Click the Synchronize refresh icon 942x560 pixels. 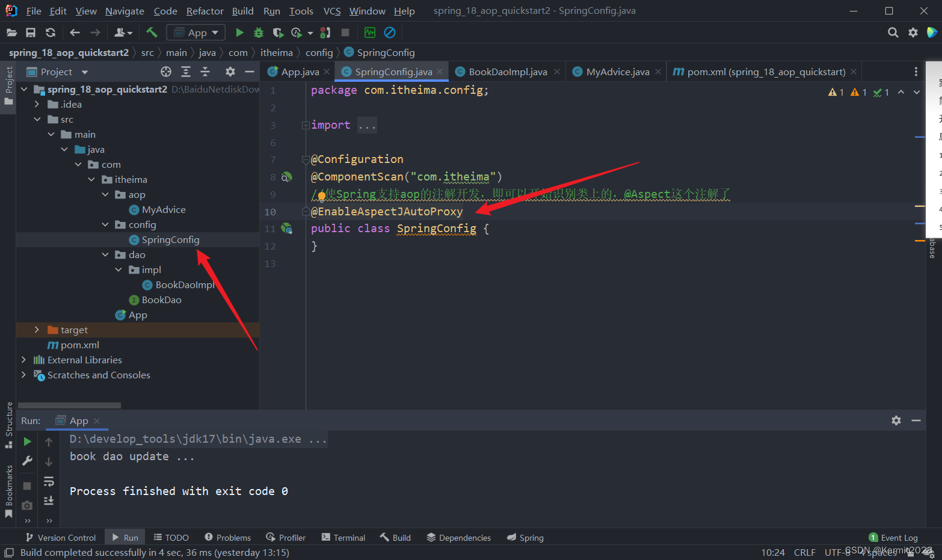(x=51, y=32)
